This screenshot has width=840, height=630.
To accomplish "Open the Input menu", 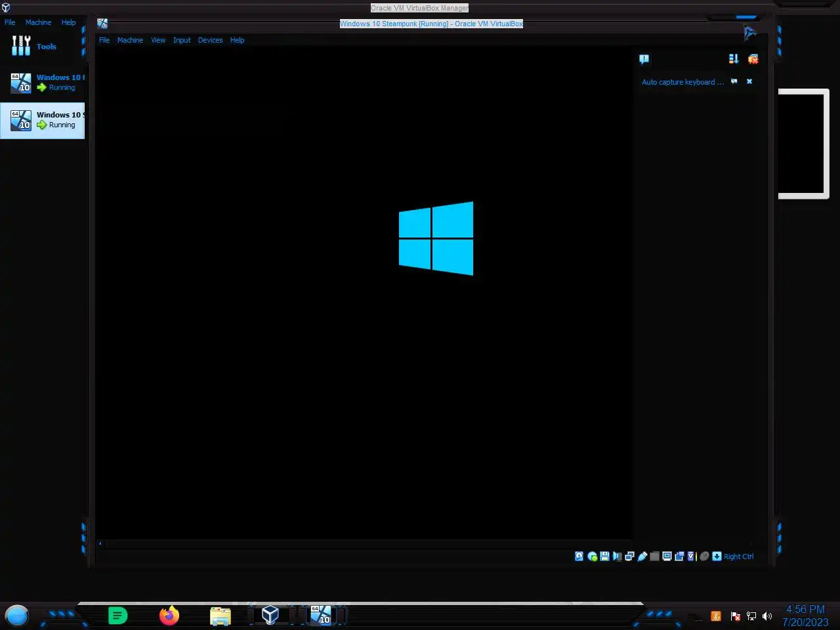I will coord(182,40).
